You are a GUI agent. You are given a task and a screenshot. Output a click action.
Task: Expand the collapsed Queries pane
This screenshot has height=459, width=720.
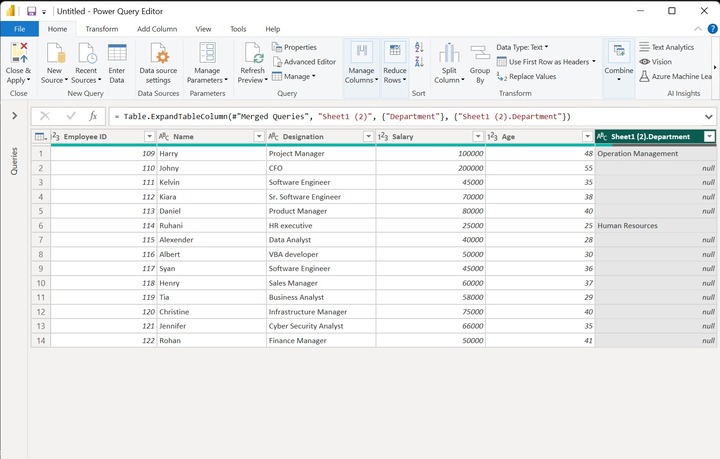pyautogui.click(x=14, y=116)
